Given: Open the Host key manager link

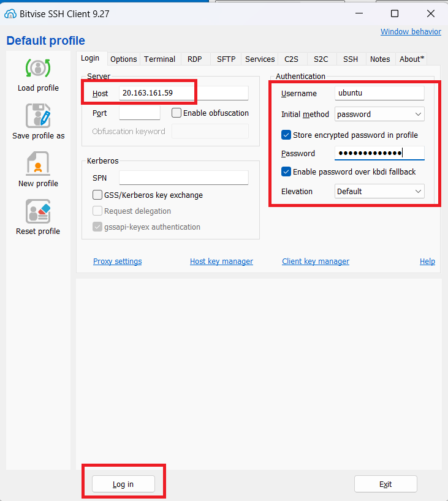Looking at the screenshot, I should click(x=221, y=262).
